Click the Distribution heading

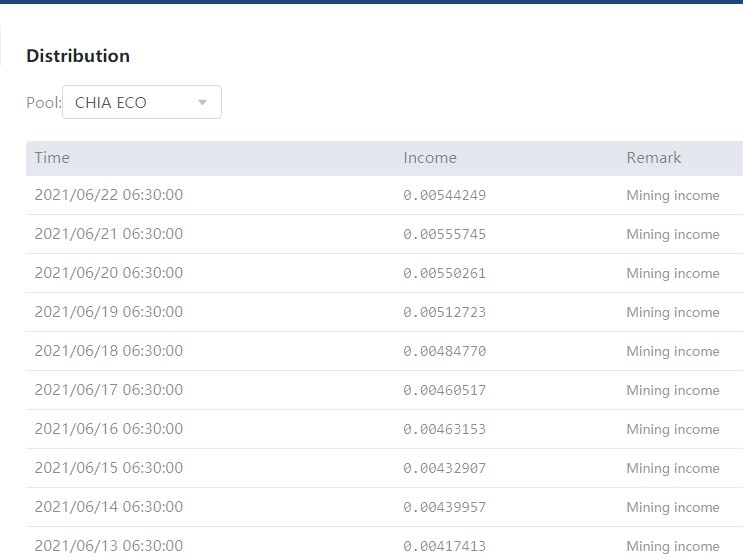tap(78, 56)
